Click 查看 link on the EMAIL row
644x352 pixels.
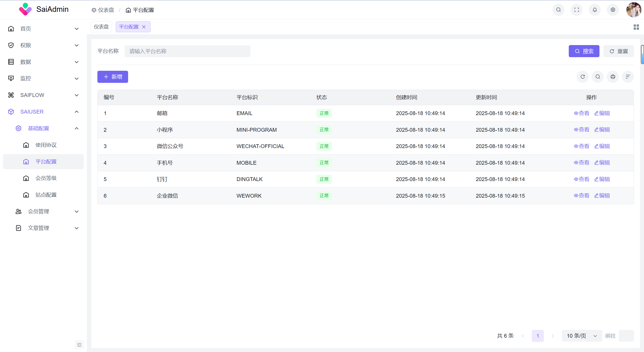(582, 113)
